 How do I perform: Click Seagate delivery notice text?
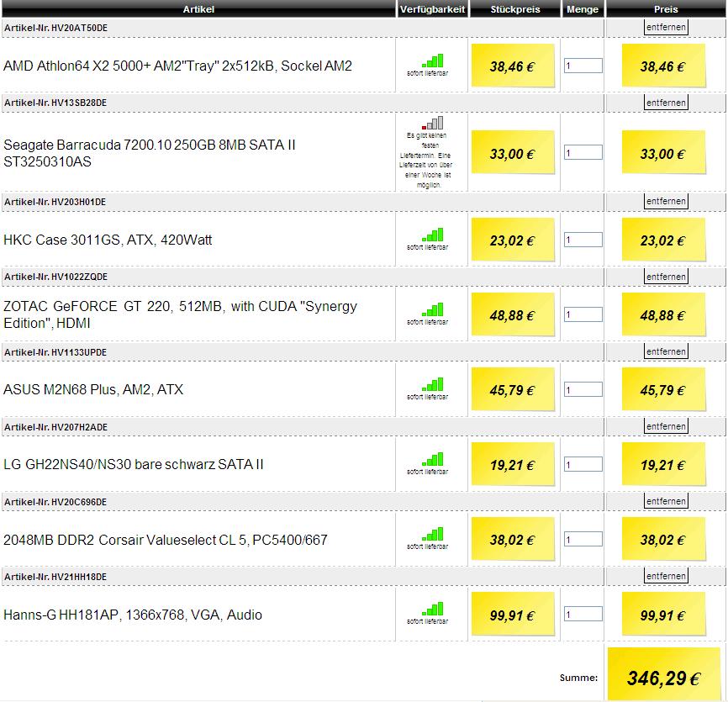tap(425, 161)
